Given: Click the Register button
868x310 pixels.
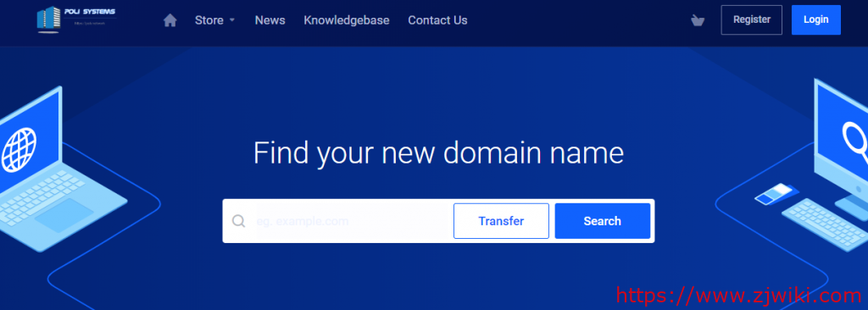Looking at the screenshot, I should [752, 20].
